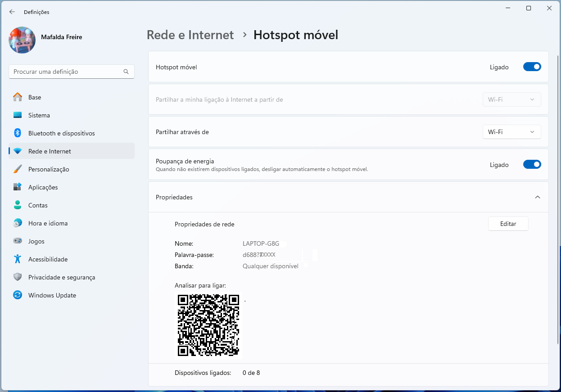Open Bluetooth e dispositivos settings
Viewport: 561px width, 392px height.
coord(62,133)
